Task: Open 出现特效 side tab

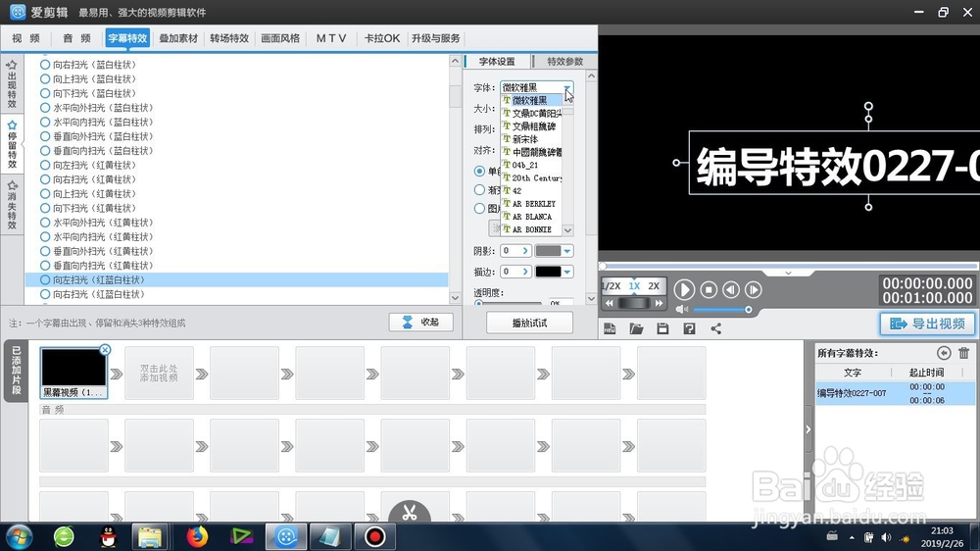Action: click(x=12, y=84)
